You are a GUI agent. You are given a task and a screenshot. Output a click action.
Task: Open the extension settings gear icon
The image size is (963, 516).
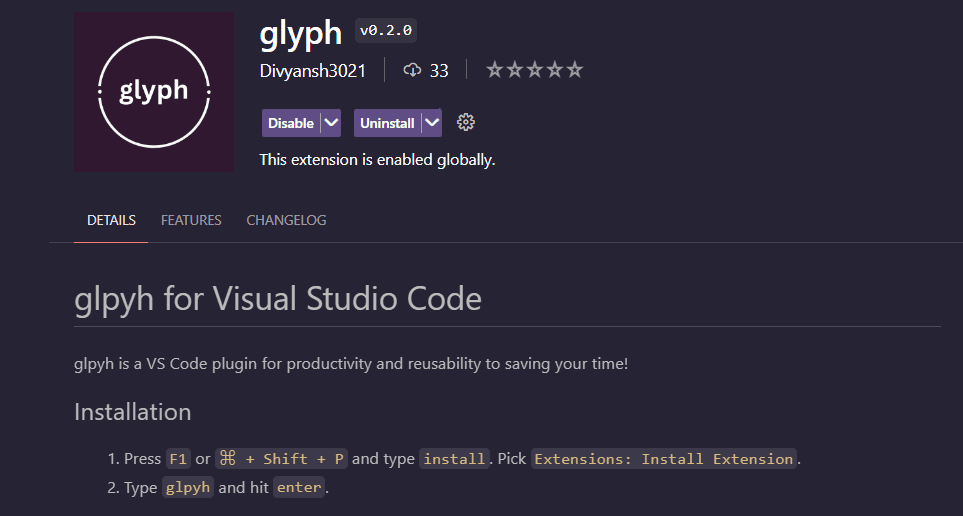click(466, 122)
